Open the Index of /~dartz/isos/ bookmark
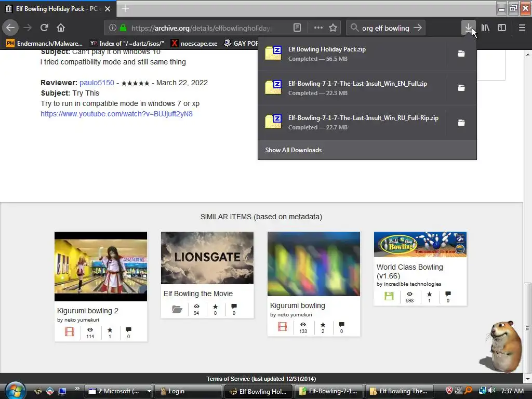 (x=127, y=44)
